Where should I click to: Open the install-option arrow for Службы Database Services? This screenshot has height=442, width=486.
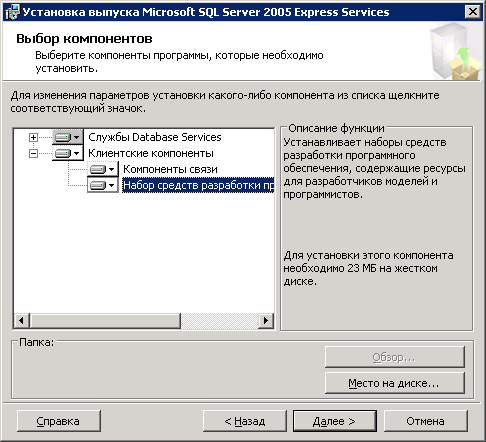tap(77, 137)
